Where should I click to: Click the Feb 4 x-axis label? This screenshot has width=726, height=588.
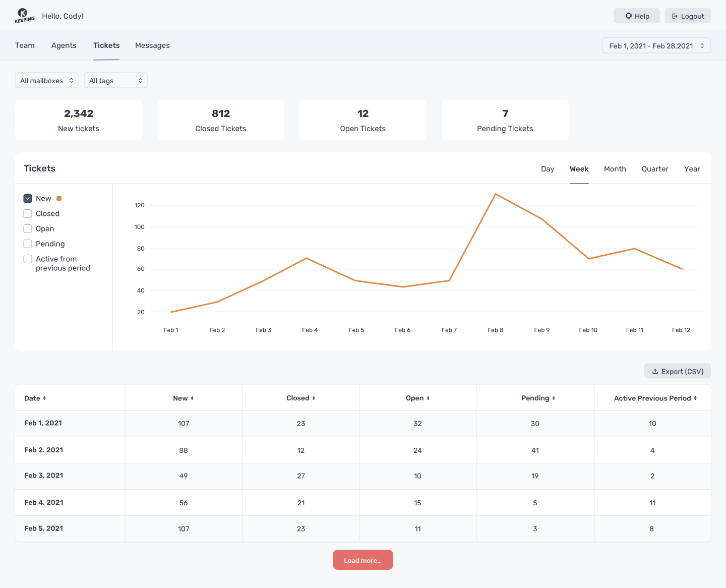tap(310, 330)
